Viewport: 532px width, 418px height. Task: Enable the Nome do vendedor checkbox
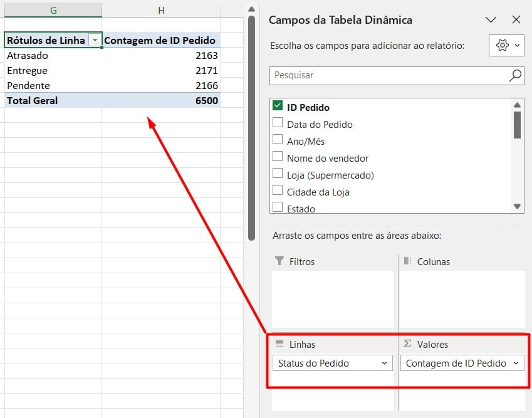(278, 157)
